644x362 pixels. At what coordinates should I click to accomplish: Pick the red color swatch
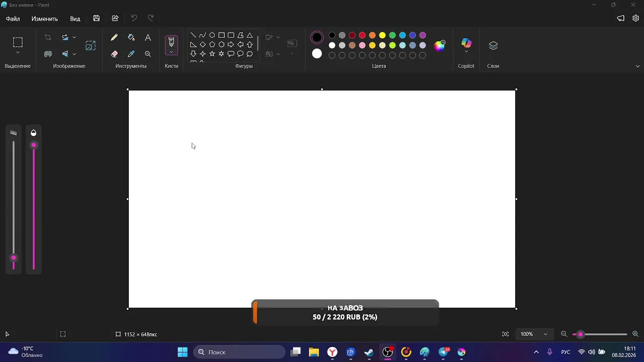(362, 35)
